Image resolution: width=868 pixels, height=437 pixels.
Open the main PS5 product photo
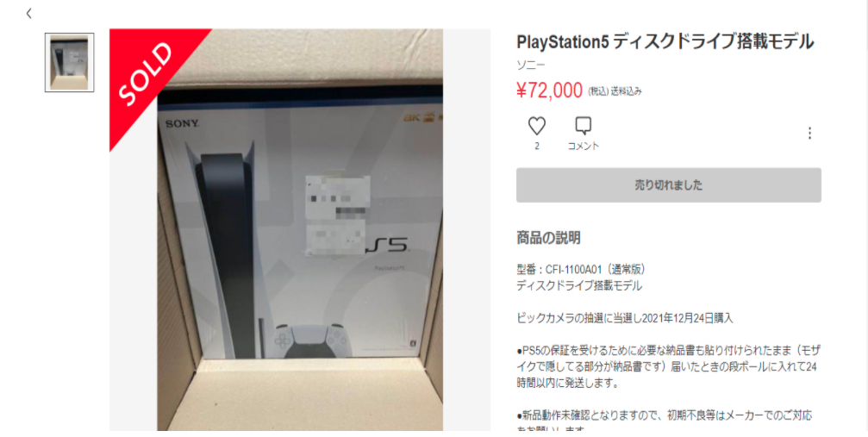pyautogui.click(x=299, y=230)
